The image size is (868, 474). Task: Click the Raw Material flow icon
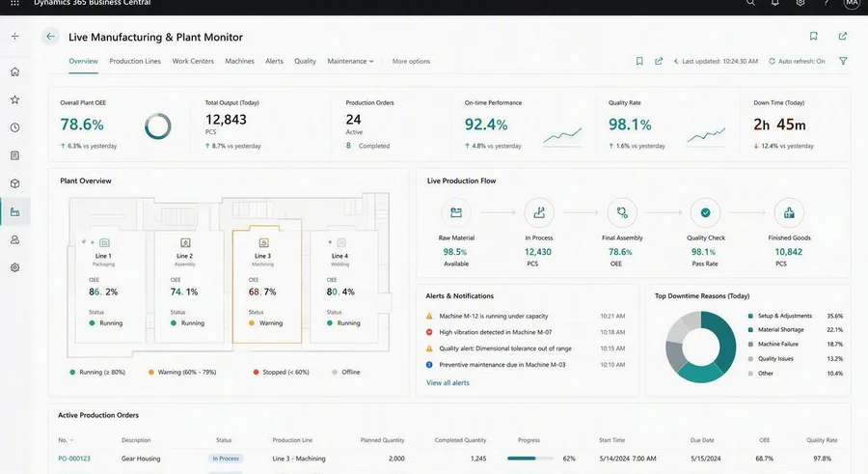(x=456, y=212)
